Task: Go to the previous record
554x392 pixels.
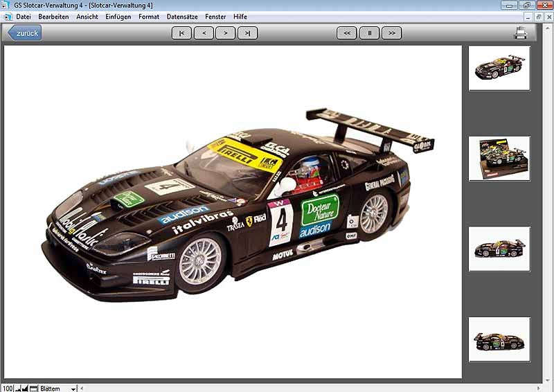Action: tap(204, 33)
